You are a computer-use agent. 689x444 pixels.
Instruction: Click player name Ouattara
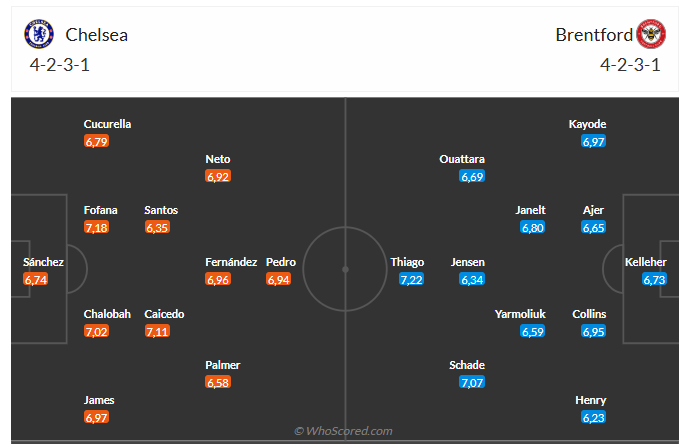coord(462,159)
